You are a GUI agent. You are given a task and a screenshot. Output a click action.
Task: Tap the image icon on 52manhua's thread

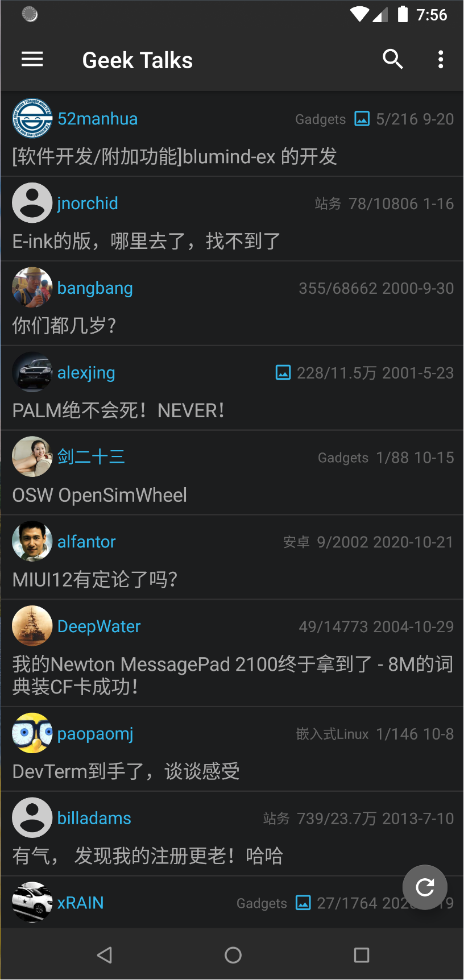pos(362,119)
